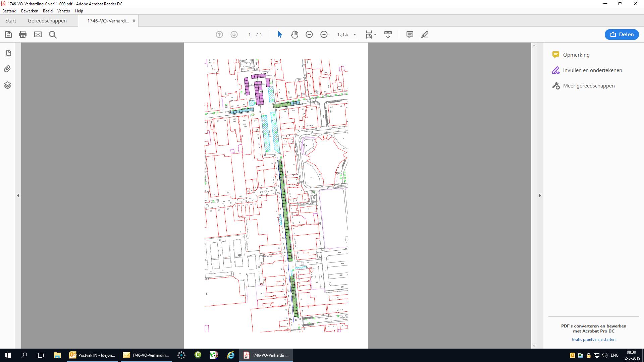This screenshot has width=644, height=362.
Task: Click the Zoom in plus icon
Action: coord(324,35)
